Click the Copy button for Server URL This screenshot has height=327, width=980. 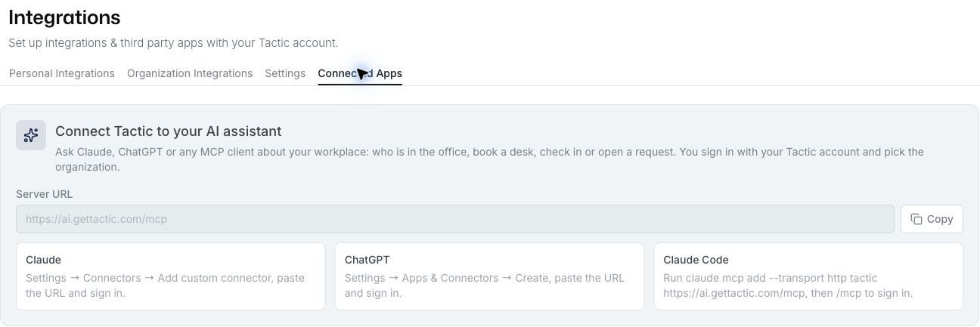click(x=932, y=219)
